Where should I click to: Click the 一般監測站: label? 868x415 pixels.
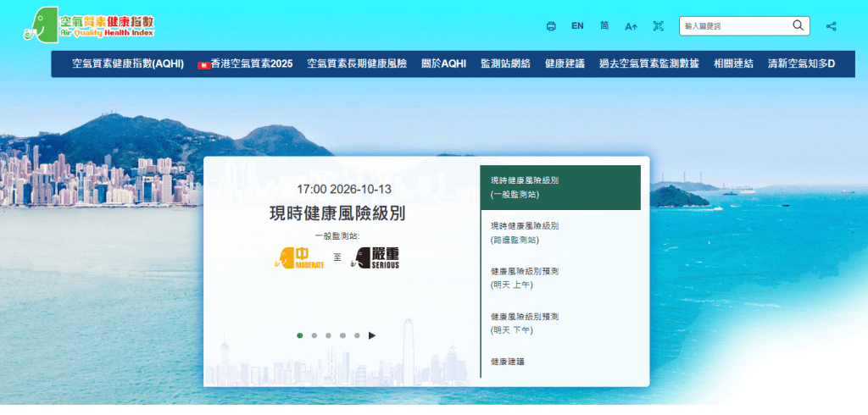tap(337, 235)
